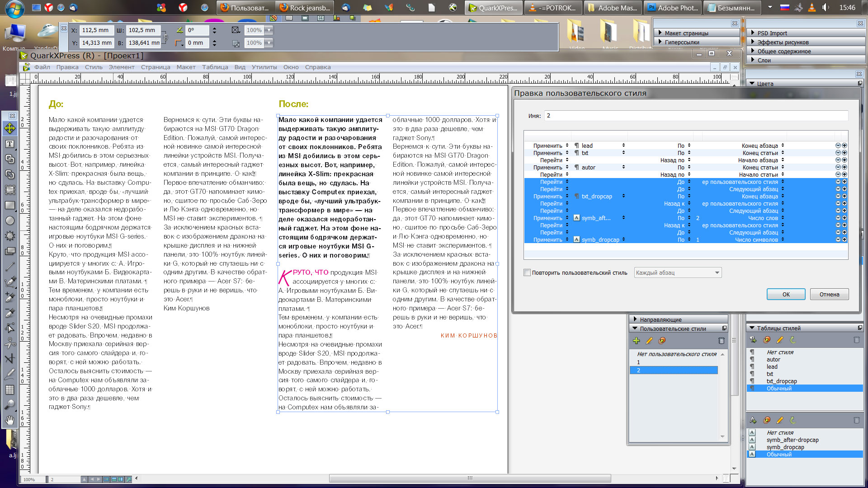The width and height of the screenshot is (868, 488).
Task: Edit conditional style with pencil icon
Action: [x=649, y=341]
